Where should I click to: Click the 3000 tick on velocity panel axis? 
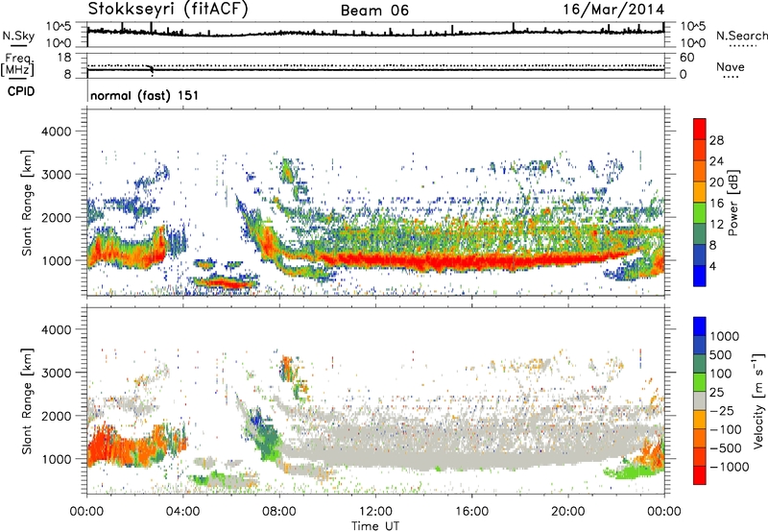[56, 373]
